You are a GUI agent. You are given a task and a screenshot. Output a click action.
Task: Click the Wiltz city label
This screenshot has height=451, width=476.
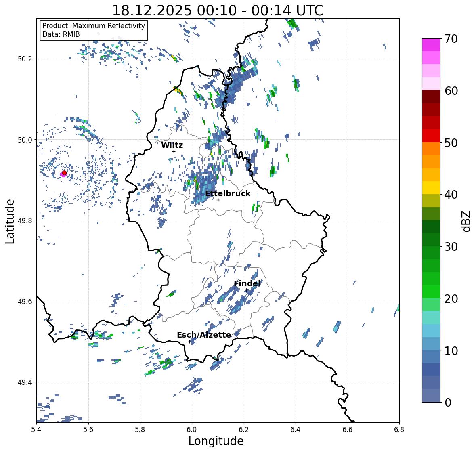pos(172,145)
